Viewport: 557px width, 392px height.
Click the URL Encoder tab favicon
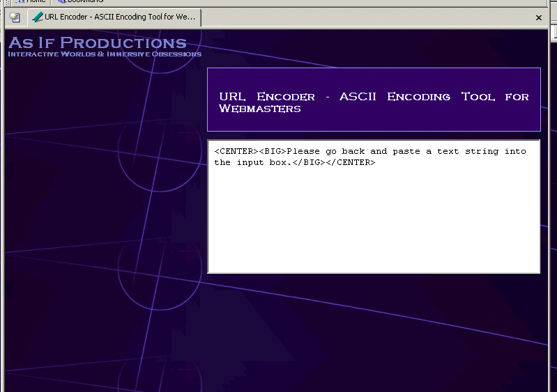(x=37, y=17)
